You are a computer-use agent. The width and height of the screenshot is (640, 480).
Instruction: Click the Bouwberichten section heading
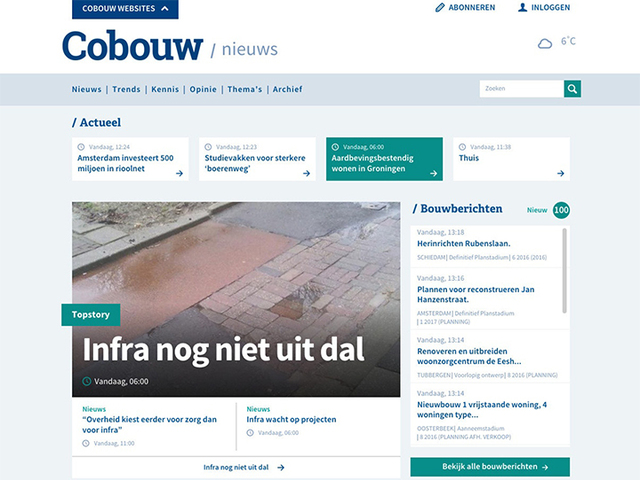457,209
